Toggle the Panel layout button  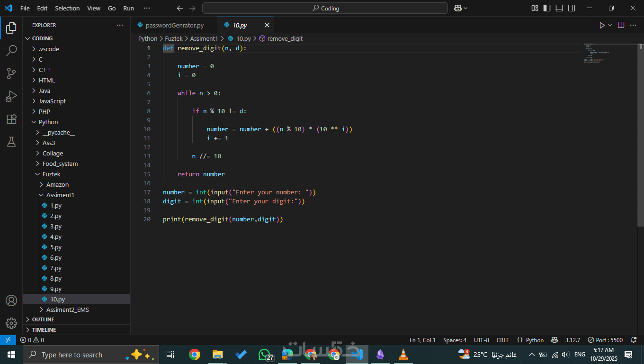pos(559,8)
